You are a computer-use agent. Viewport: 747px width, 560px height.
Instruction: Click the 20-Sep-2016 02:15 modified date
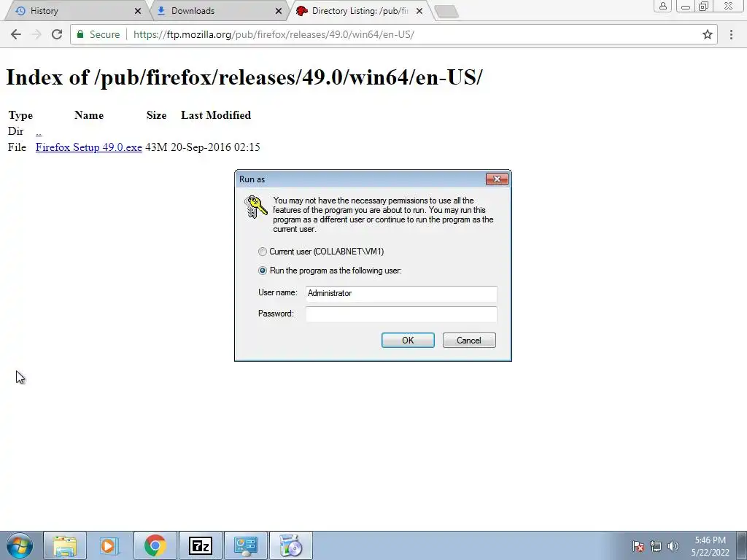click(x=215, y=147)
